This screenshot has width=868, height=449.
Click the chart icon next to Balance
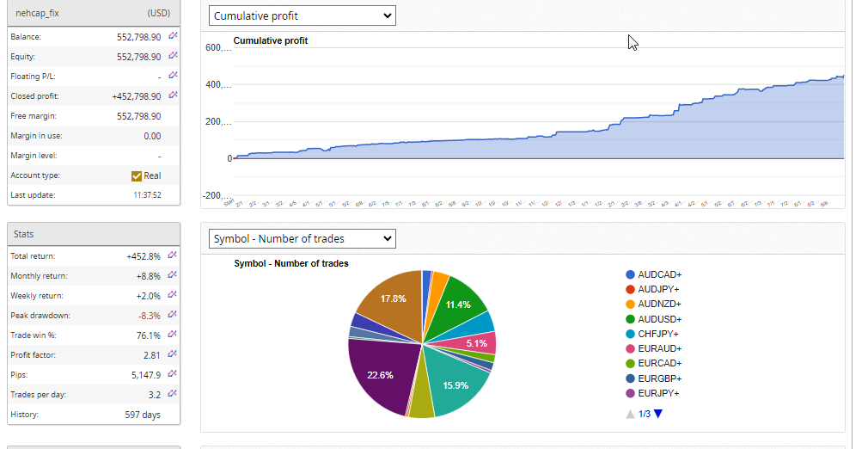[x=173, y=36]
